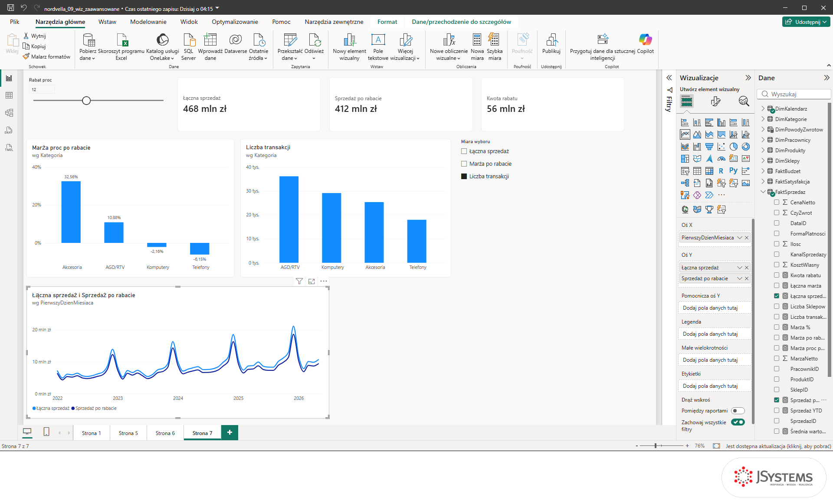Viewport: 833px width, 504px height.
Task: Untick the Łączna sprzed... field checkbox
Action: [x=777, y=296]
